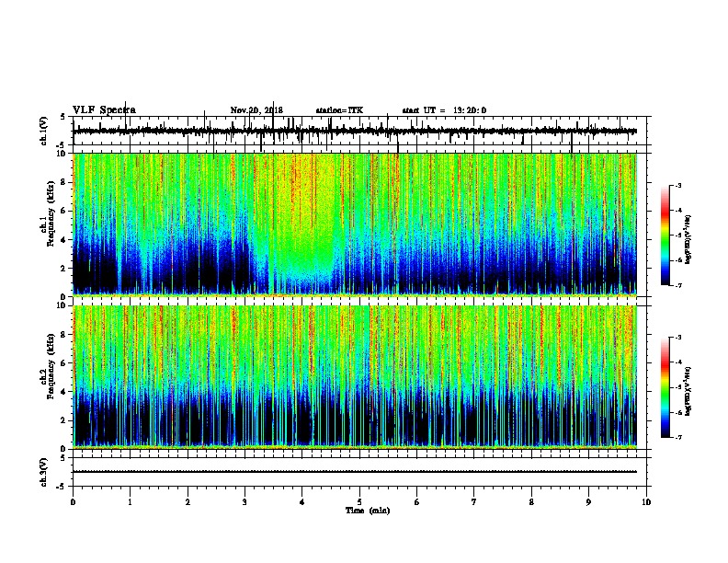Click the '4' kHz tick on ch.1 axis
Viewport: 728px width, 563px height.
point(63,240)
